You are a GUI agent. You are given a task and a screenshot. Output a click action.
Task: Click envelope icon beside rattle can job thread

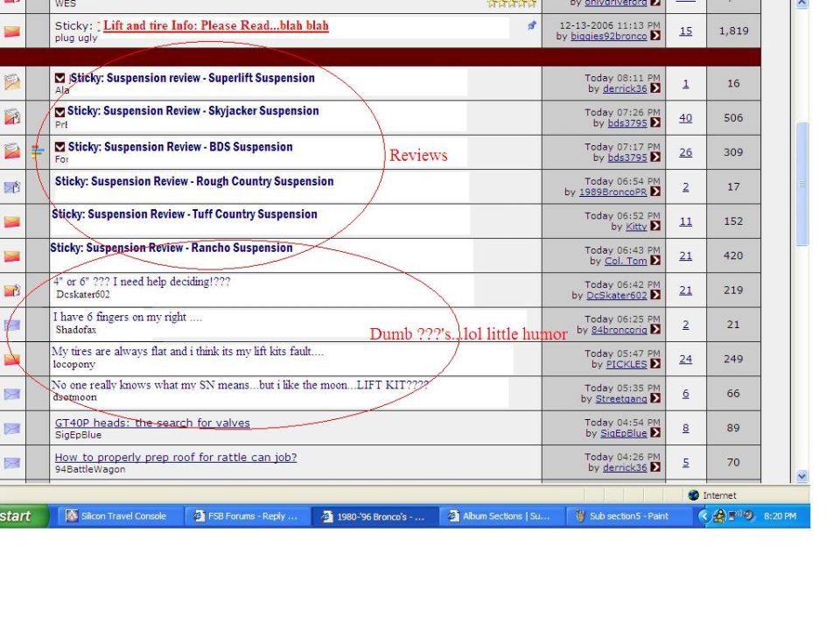click(x=11, y=463)
